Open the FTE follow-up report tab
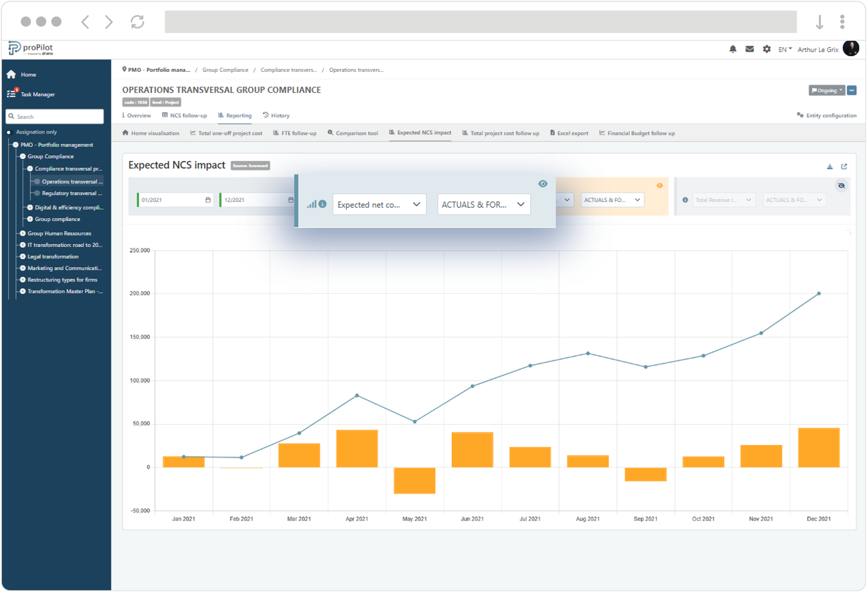This screenshot has width=868, height=593. point(295,133)
